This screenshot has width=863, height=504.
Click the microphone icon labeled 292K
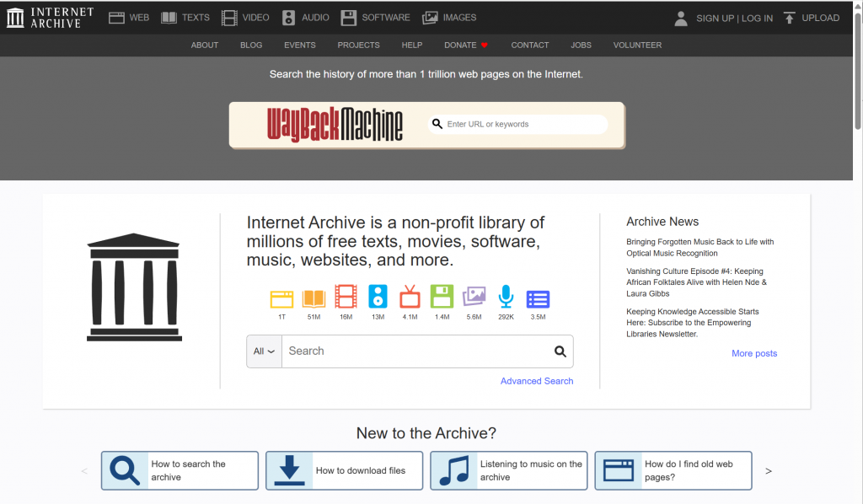point(506,296)
